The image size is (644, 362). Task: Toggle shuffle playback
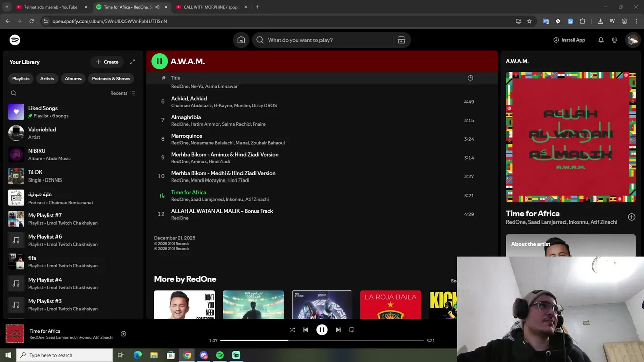(x=292, y=330)
